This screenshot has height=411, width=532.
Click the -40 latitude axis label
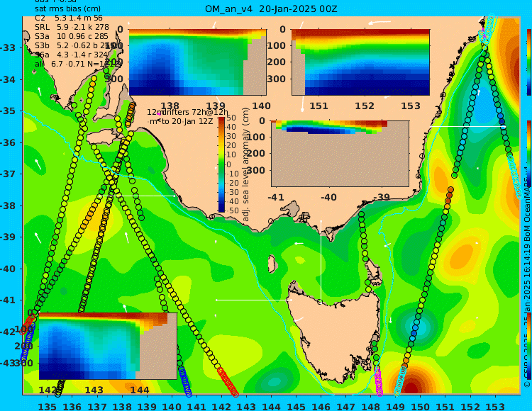pyautogui.click(x=8, y=269)
